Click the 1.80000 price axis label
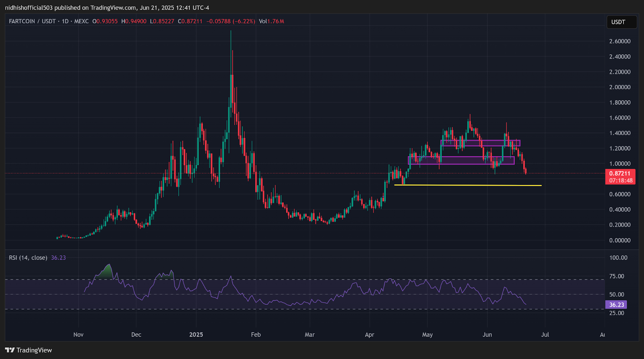Viewport: 644px width, 359px height. (620, 103)
